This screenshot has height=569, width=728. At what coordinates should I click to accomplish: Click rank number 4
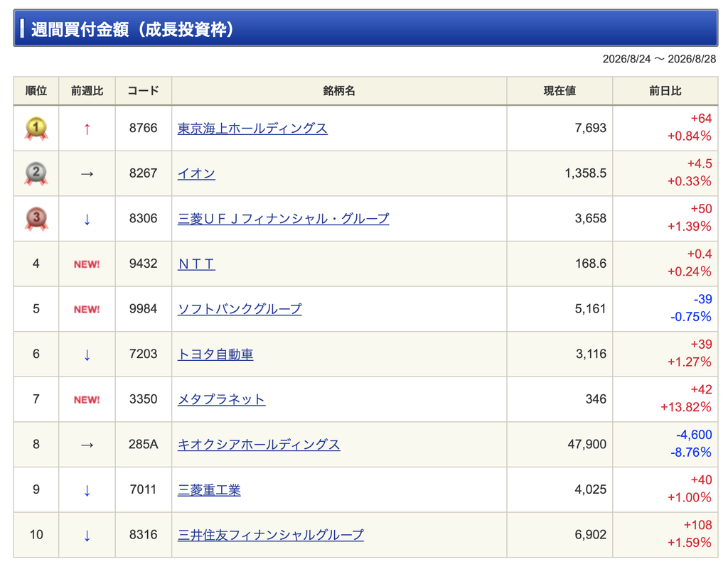pyautogui.click(x=36, y=264)
